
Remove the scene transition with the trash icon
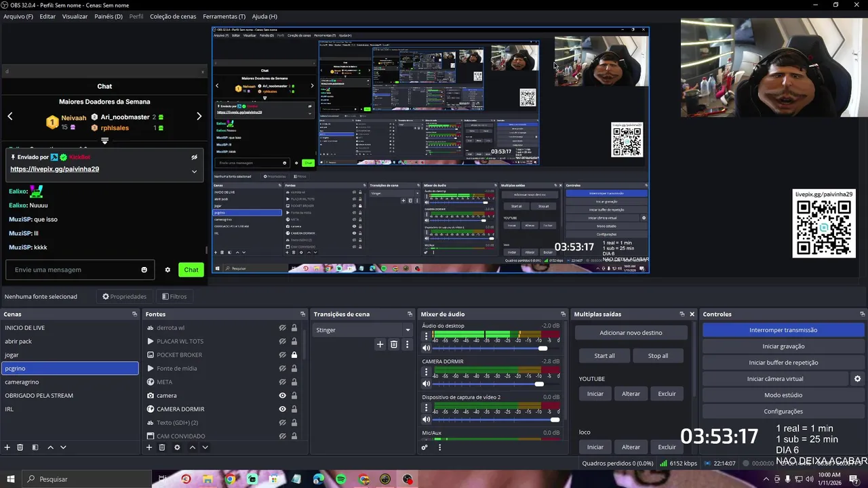(x=394, y=344)
